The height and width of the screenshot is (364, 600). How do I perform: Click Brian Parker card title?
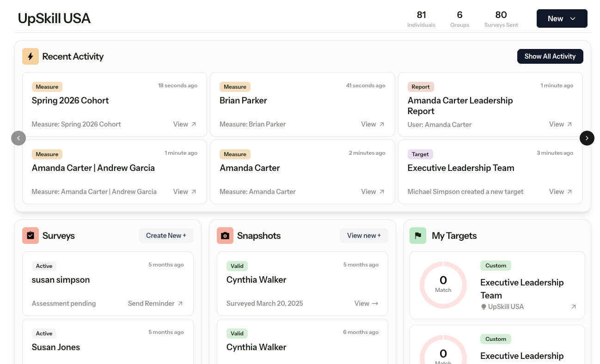click(243, 100)
